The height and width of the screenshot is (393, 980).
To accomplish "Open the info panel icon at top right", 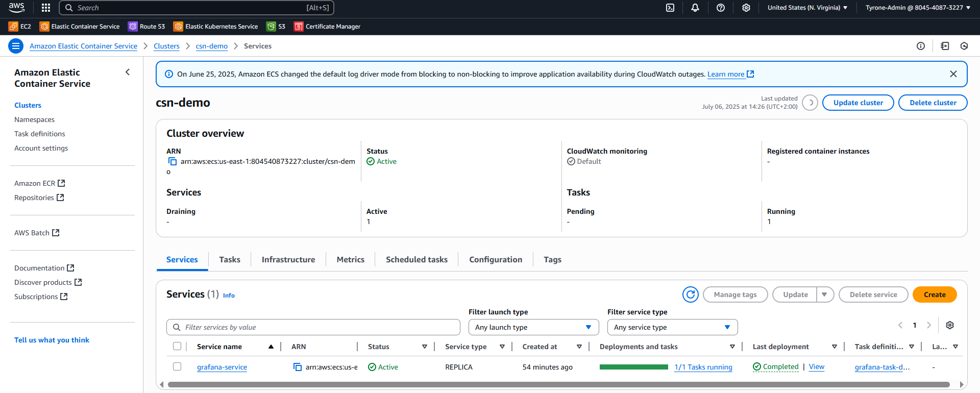I will pos(921,46).
